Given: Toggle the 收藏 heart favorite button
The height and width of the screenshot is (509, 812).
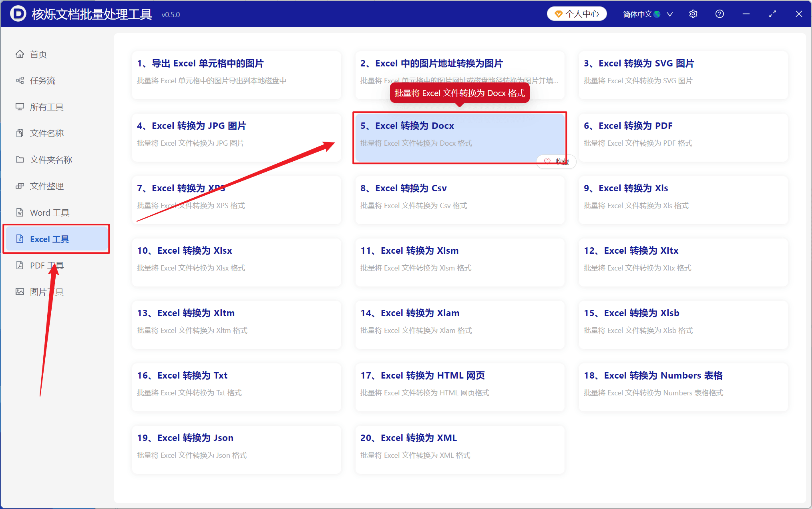Looking at the screenshot, I should pos(556,161).
